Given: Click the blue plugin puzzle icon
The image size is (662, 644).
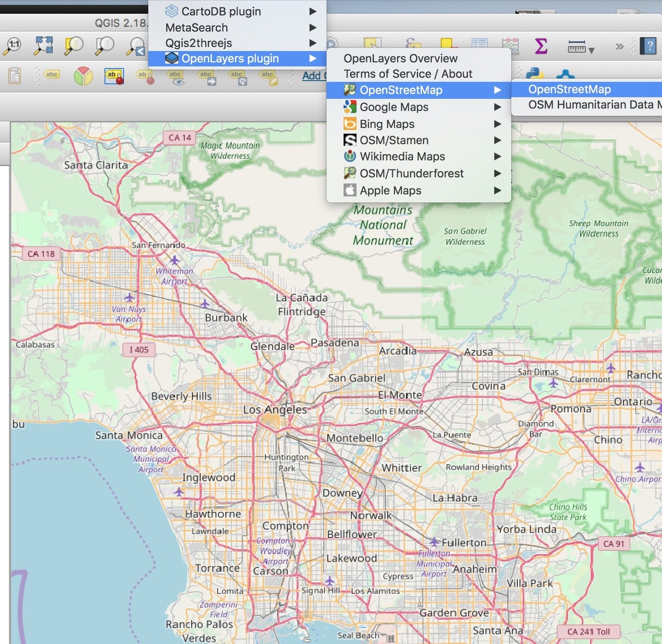Looking at the screenshot, I should click(x=566, y=74).
